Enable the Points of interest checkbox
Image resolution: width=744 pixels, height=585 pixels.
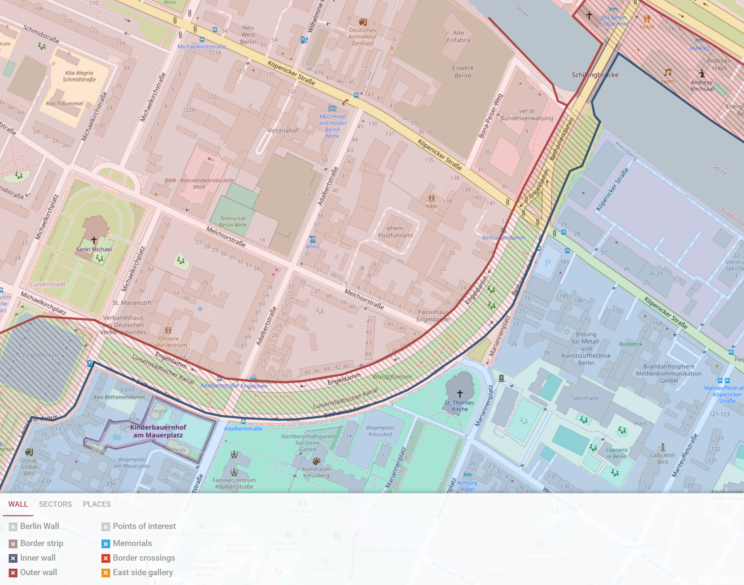point(106,526)
